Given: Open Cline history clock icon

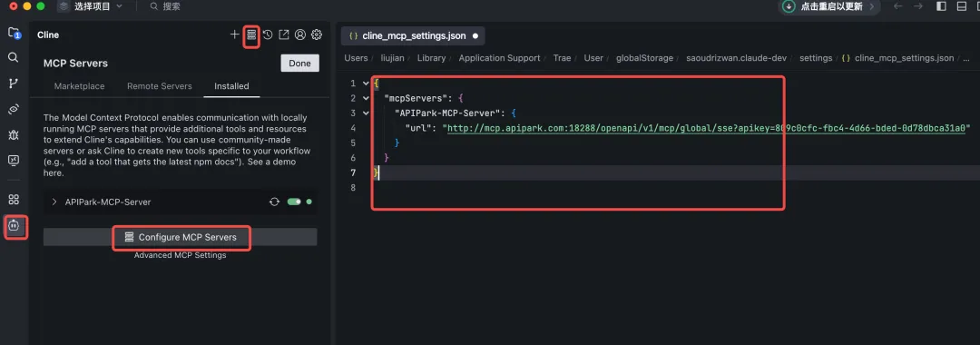Looking at the screenshot, I should click(268, 35).
